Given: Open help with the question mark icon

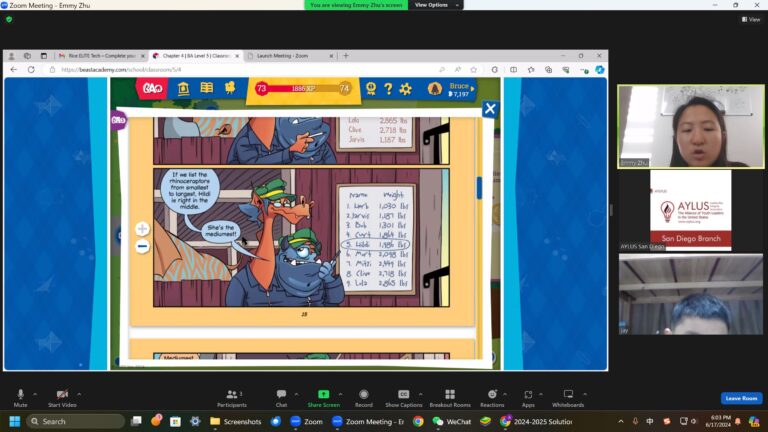Looking at the screenshot, I should [x=388, y=89].
